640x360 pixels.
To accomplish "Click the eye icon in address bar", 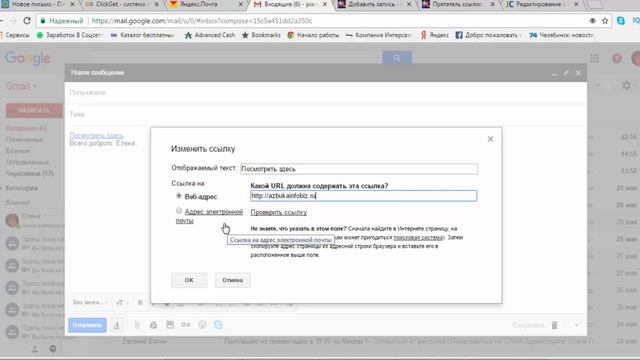I will [592, 20].
